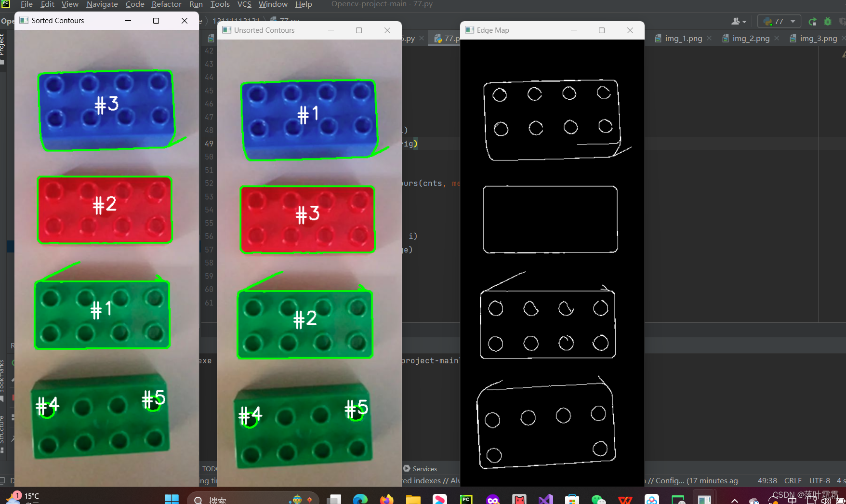The width and height of the screenshot is (846, 504).
Task: Open the View menu
Action: pos(70,4)
